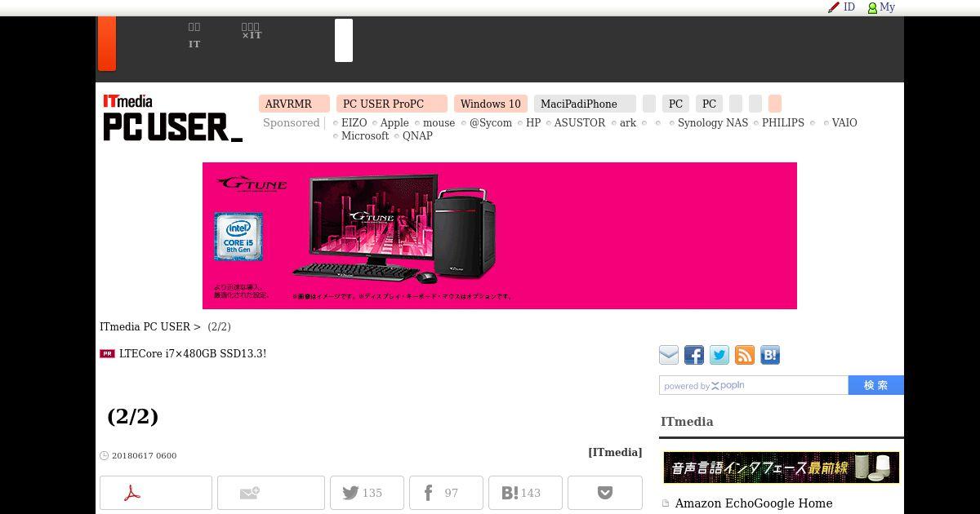This screenshot has height=514, width=980.
Task: Open the My page user link
Action: [x=881, y=7]
